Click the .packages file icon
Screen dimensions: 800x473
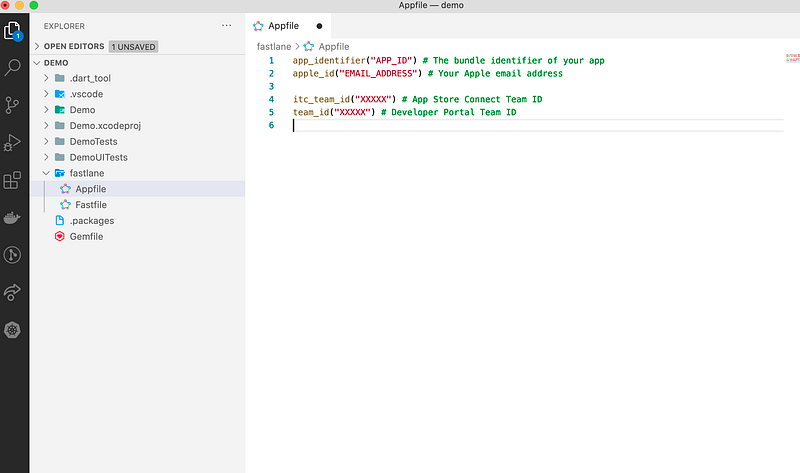click(60, 220)
